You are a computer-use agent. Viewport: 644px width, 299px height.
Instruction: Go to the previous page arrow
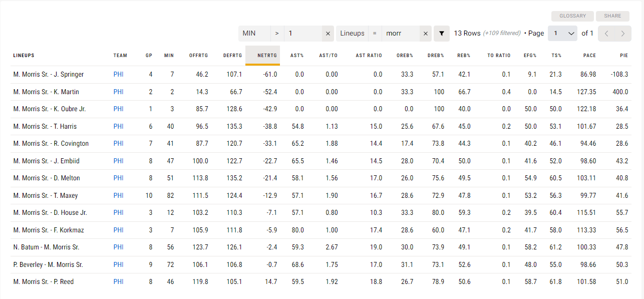point(606,34)
